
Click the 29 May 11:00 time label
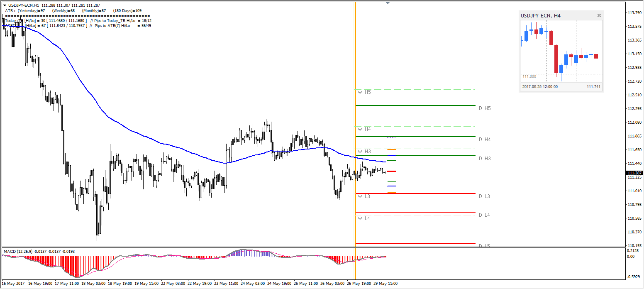(x=385, y=284)
